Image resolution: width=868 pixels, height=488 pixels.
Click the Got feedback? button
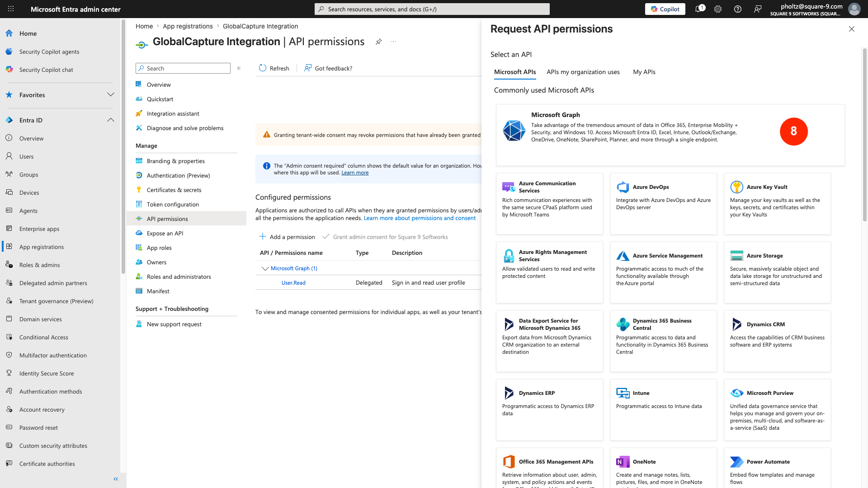tap(328, 68)
